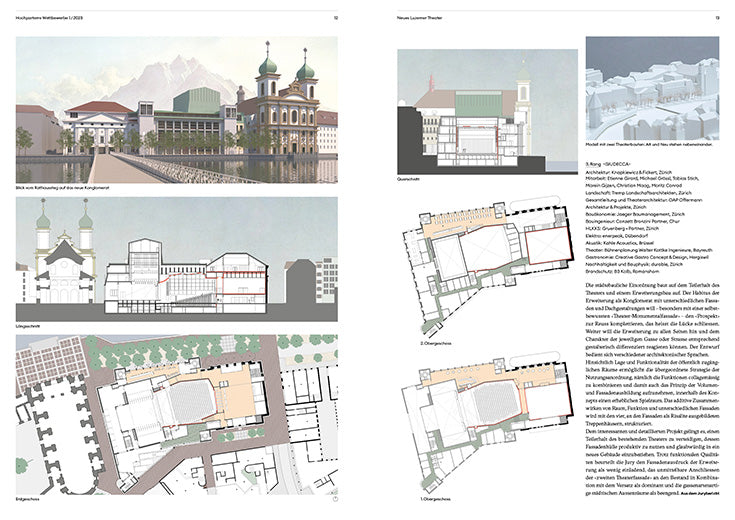Screen dimensions: 735x520
Task: Click the church section in the Längsschnitt drawing
Action: pos(64,251)
